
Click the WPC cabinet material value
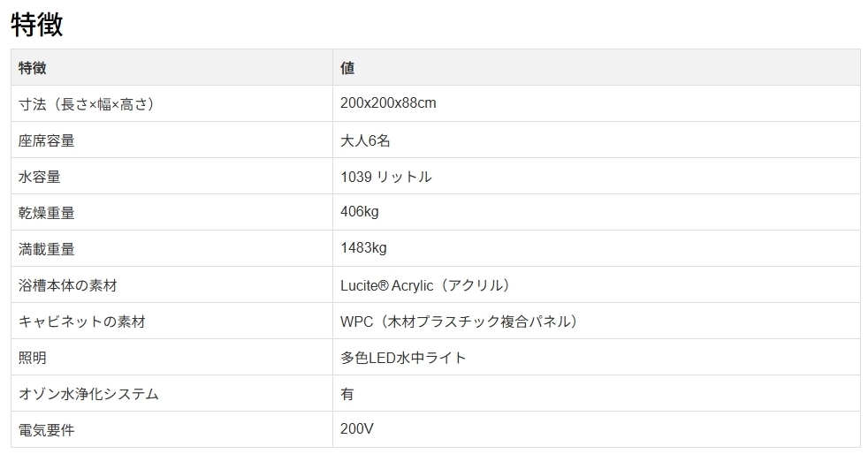[460, 322]
